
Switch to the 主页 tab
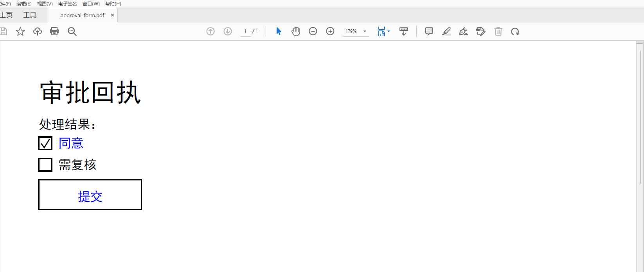pos(6,15)
